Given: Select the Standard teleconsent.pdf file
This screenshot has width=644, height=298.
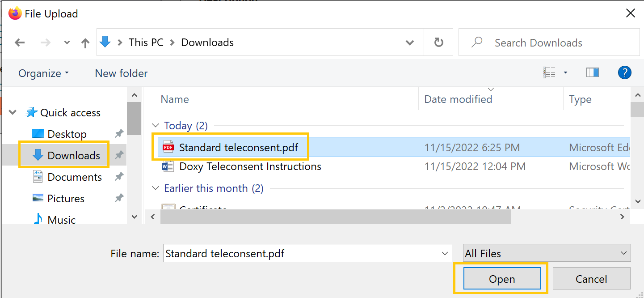Looking at the screenshot, I should (x=238, y=147).
